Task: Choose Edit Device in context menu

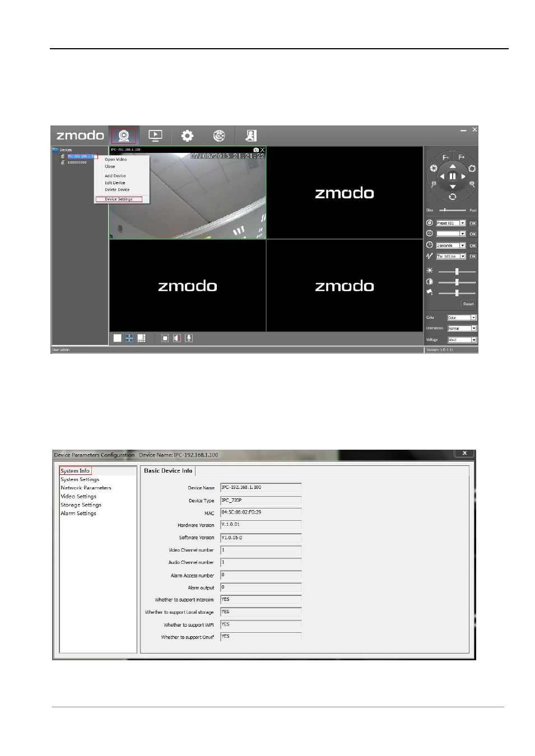Action: [x=115, y=183]
